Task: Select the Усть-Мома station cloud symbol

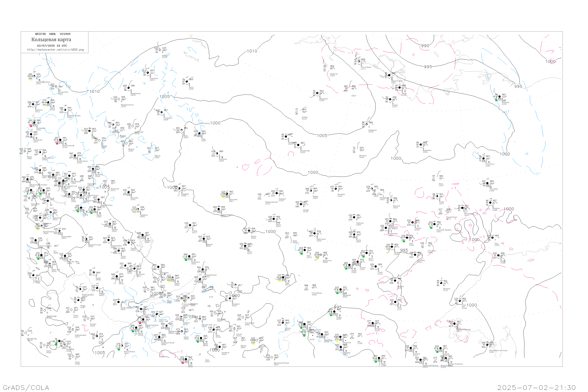Action: click(x=484, y=159)
